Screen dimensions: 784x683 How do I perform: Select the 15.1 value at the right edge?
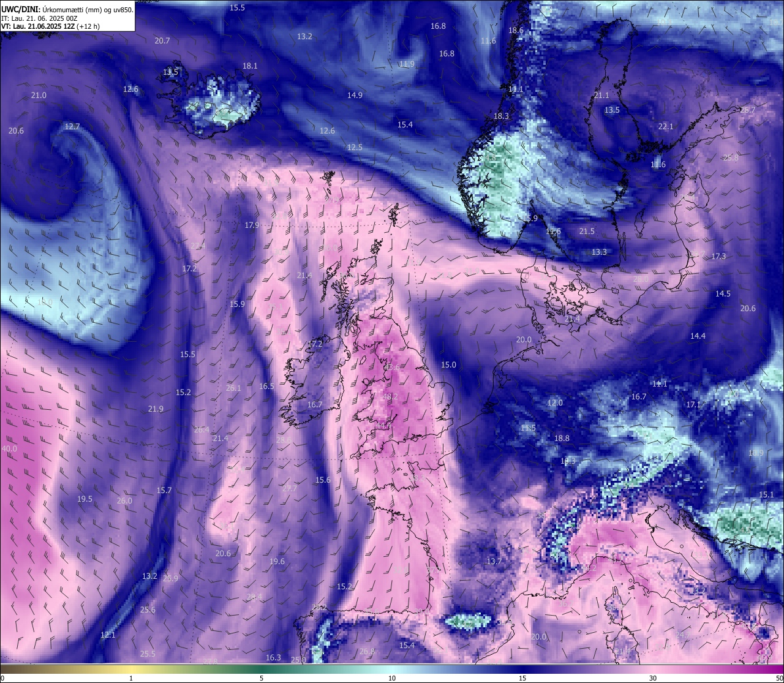point(766,494)
